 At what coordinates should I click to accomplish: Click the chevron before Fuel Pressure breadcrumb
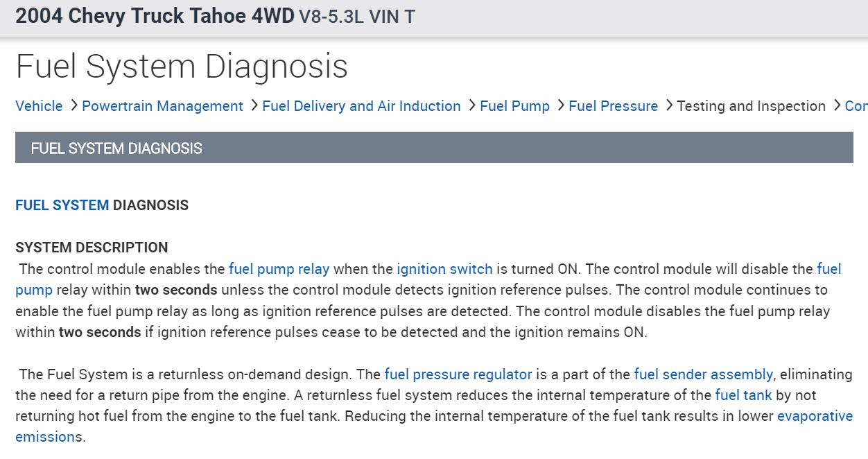click(559, 105)
